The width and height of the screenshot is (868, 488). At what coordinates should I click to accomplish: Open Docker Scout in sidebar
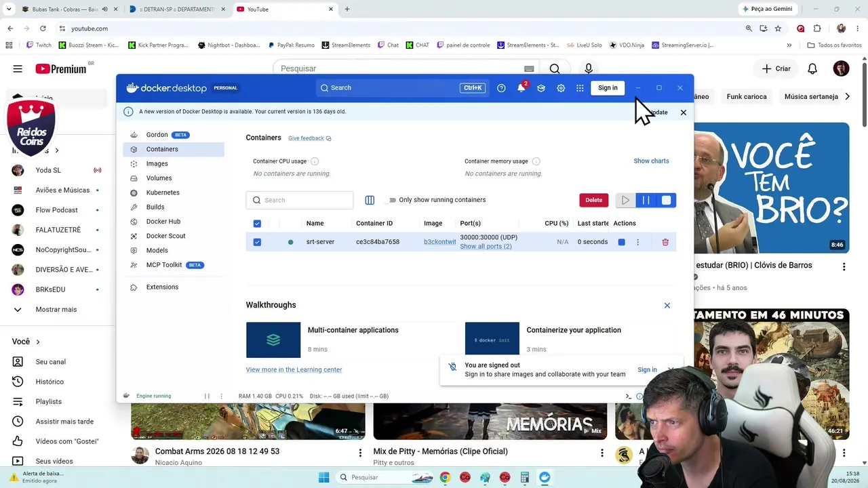(x=174, y=236)
